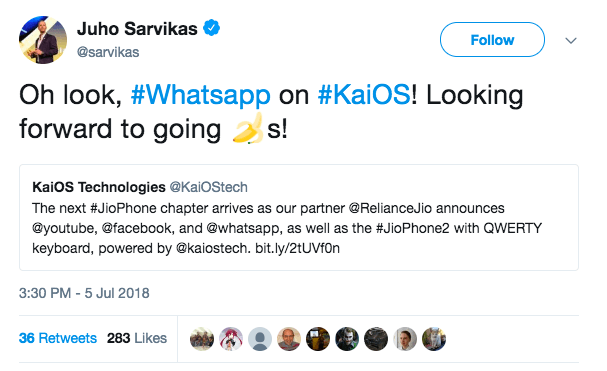Click the Follow button
The height and width of the screenshot is (371, 607).
coord(492,40)
